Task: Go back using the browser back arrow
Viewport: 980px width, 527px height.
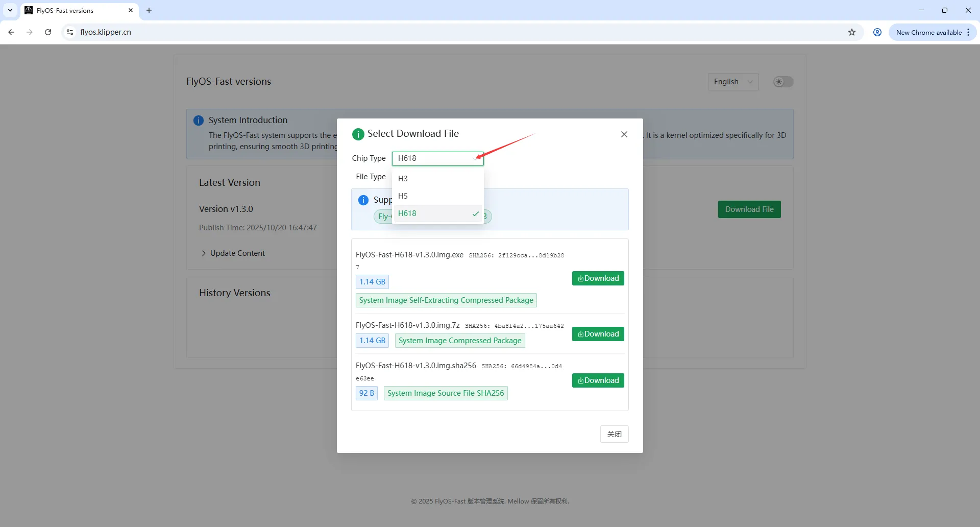Action: click(x=11, y=32)
